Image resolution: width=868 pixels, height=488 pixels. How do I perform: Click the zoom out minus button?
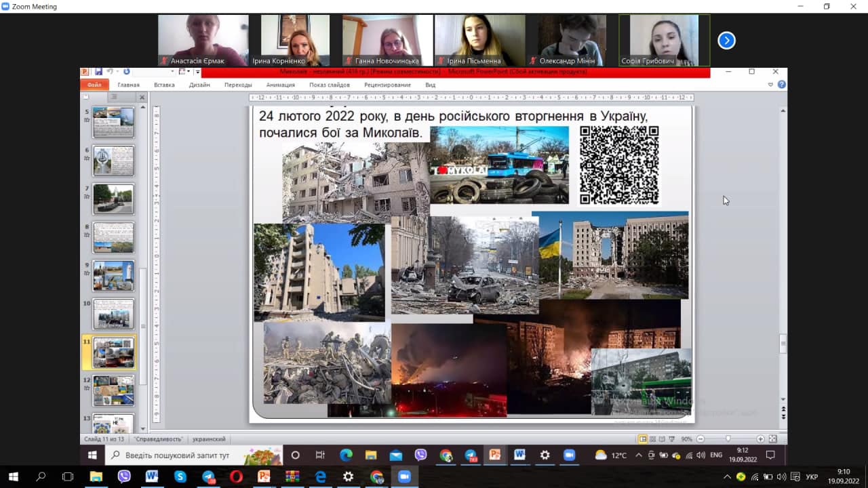click(x=701, y=439)
